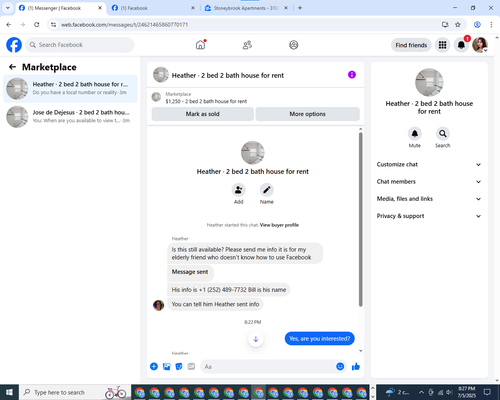Click taskbar clock showing 8:27 PM
This screenshot has width=500, height=400.
click(466, 392)
